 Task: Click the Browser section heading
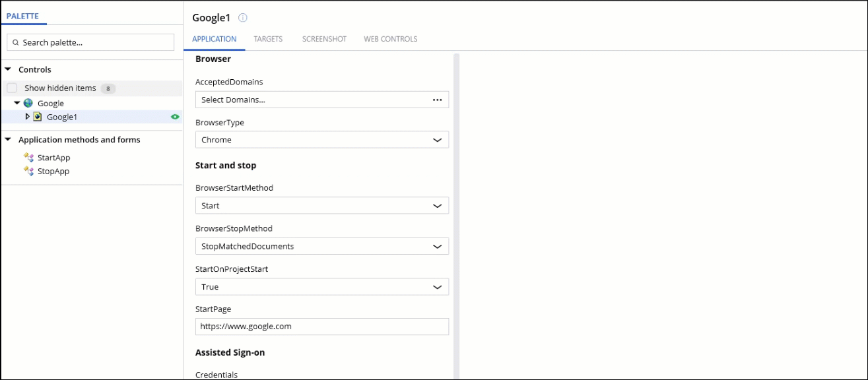[213, 59]
